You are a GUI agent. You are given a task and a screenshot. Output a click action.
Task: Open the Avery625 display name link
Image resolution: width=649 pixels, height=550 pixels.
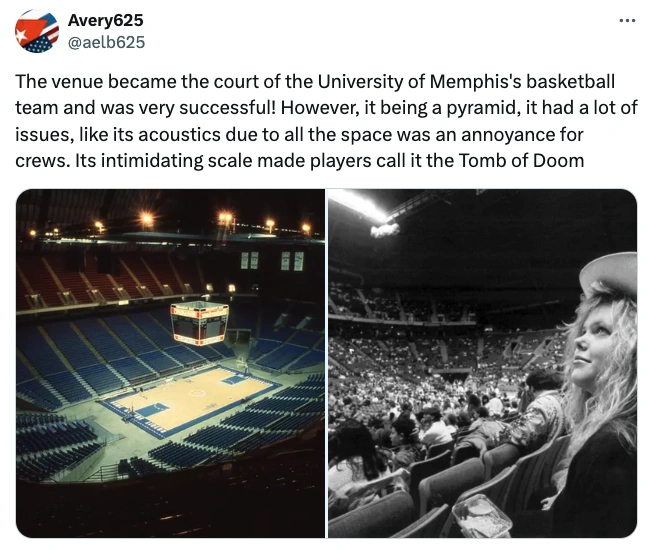[105, 20]
